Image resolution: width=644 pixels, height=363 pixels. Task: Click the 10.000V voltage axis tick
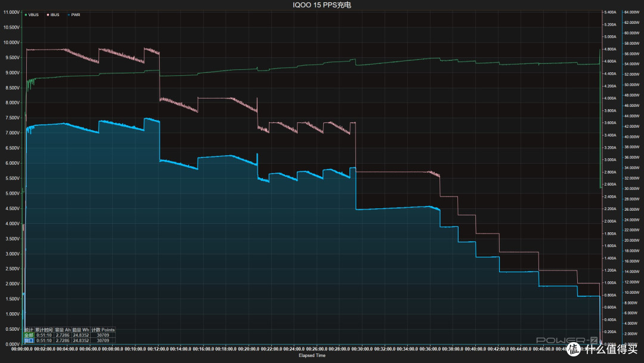[11, 42]
